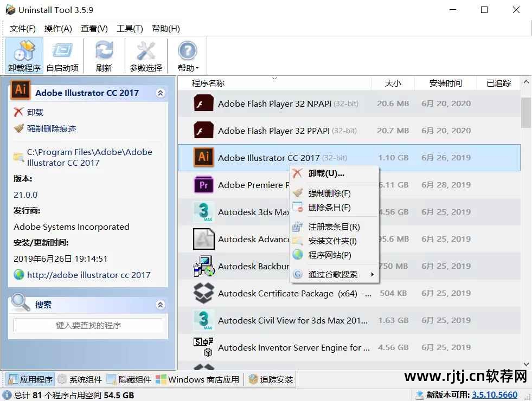Open the 工具(T) menu

[130, 29]
